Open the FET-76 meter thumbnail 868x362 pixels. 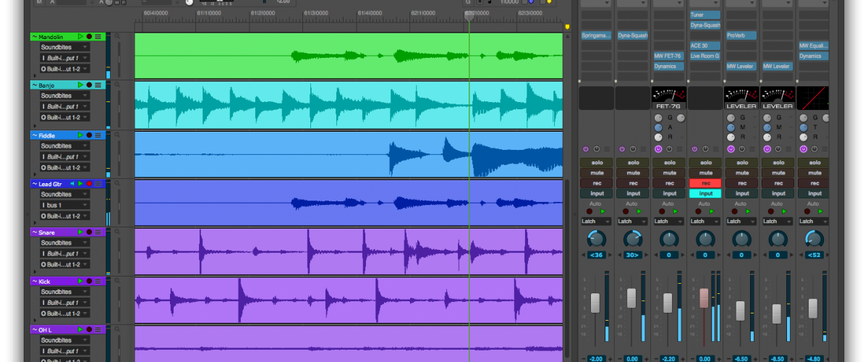[669, 98]
